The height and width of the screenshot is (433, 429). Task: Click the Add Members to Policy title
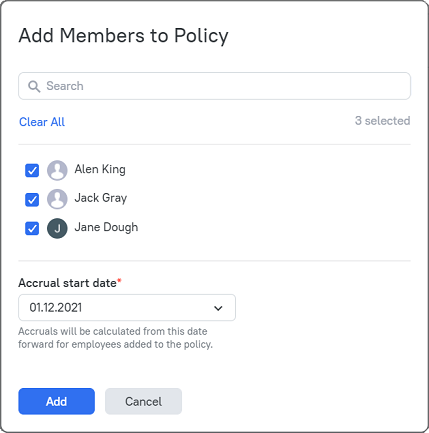tap(124, 35)
